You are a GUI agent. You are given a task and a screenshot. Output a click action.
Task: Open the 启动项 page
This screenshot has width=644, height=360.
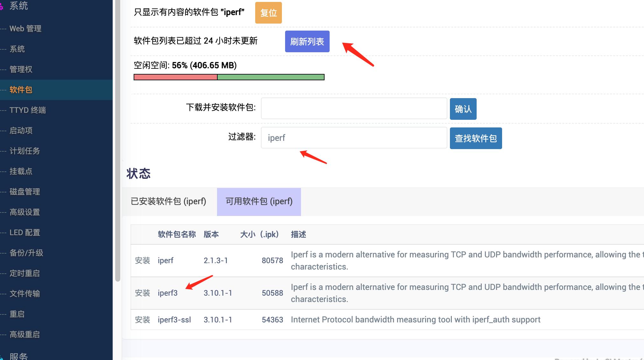[20, 130]
